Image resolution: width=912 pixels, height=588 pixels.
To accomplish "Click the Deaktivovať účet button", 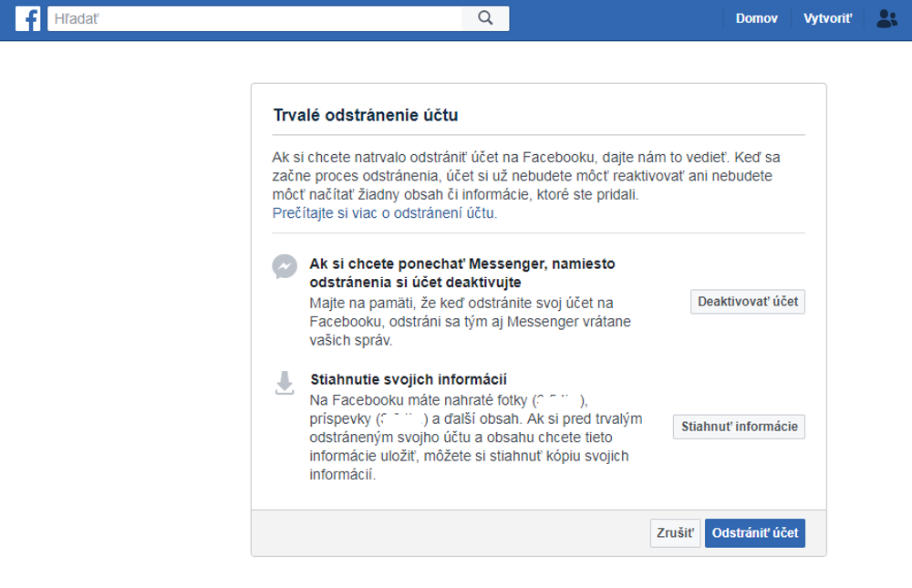I will pos(748,302).
